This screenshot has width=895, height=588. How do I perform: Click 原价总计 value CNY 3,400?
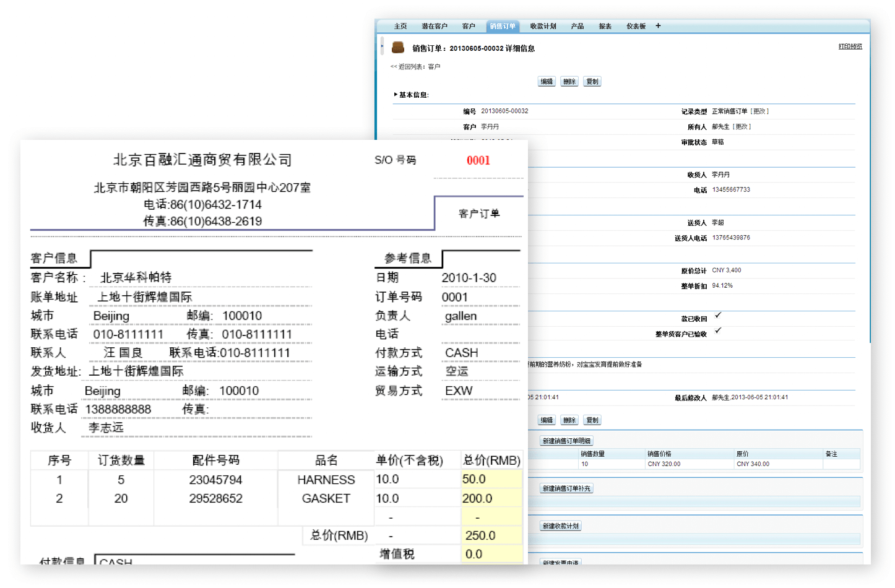(x=726, y=270)
